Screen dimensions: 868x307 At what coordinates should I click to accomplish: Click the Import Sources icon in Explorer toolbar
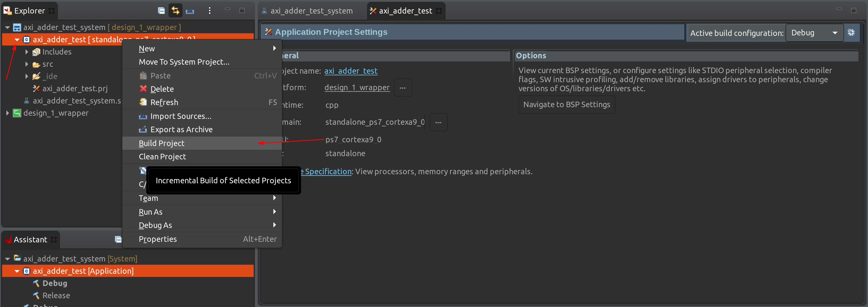point(190,10)
